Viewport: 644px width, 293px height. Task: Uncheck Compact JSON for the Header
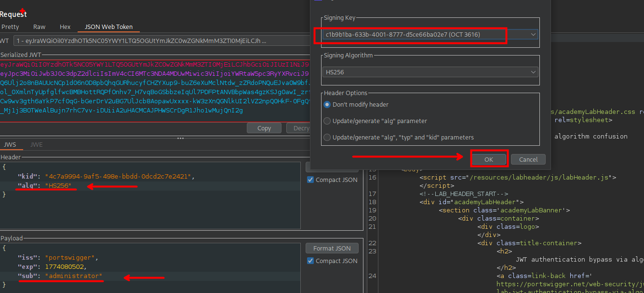(x=310, y=180)
